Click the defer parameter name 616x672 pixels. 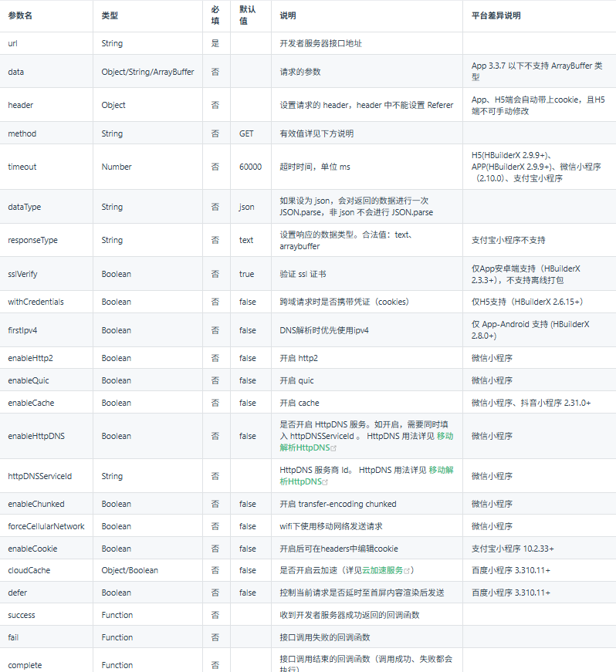tap(17, 593)
